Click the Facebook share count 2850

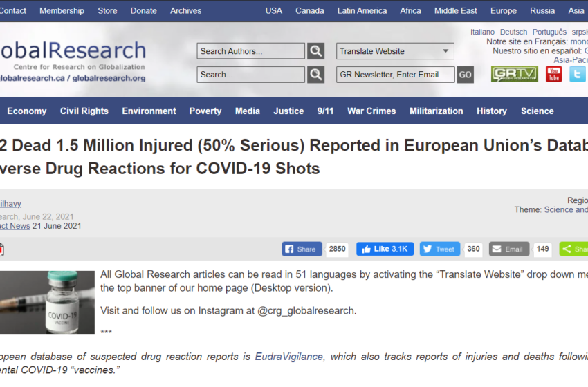pos(337,249)
